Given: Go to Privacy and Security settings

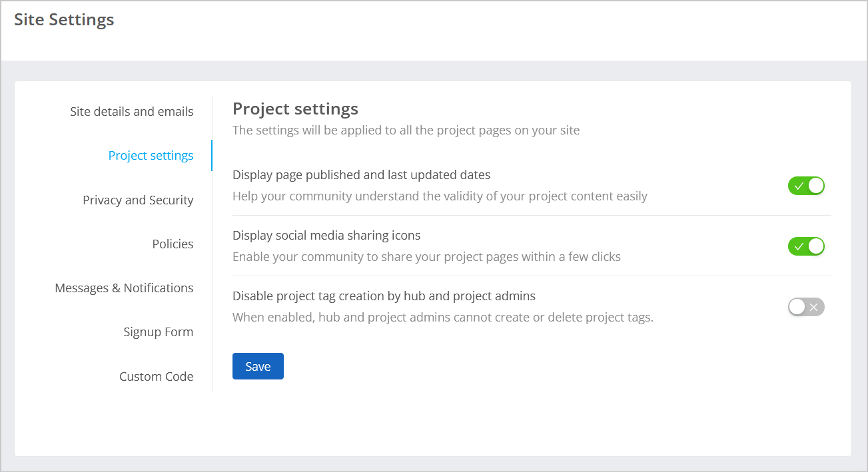Looking at the screenshot, I should (x=138, y=200).
